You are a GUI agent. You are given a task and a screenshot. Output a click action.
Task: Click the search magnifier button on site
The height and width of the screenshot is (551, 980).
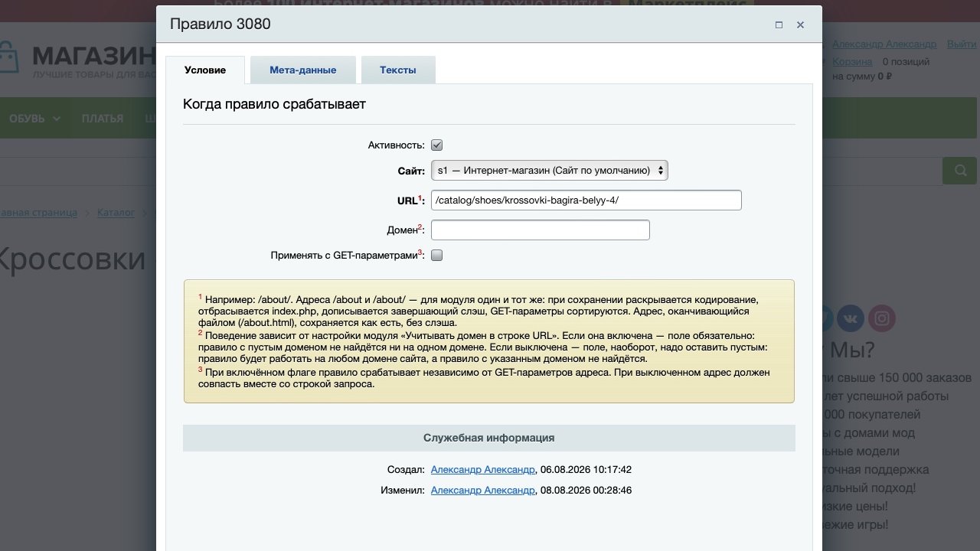pyautogui.click(x=959, y=170)
